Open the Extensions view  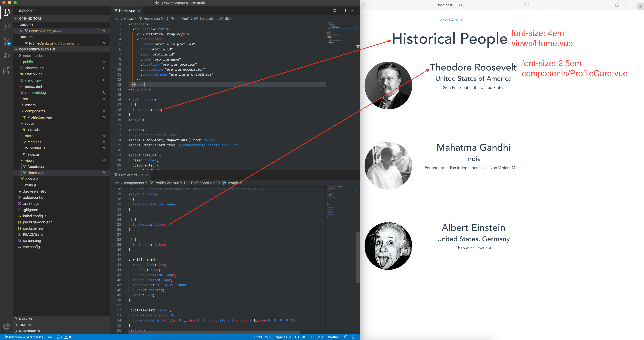tap(7, 71)
